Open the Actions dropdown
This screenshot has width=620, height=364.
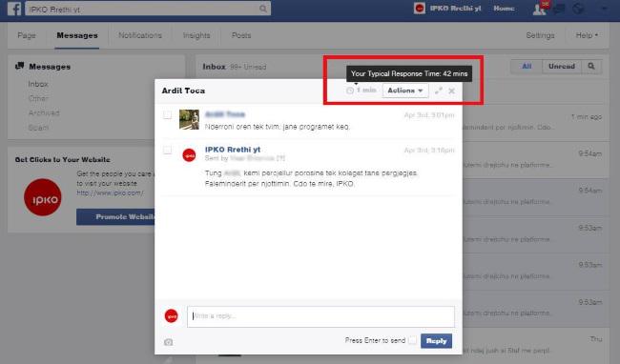point(405,91)
